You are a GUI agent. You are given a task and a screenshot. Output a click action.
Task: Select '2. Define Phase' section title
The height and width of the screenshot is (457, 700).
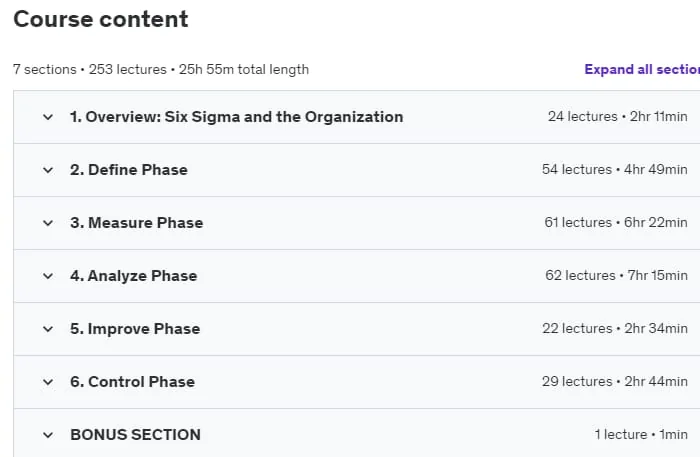(129, 170)
